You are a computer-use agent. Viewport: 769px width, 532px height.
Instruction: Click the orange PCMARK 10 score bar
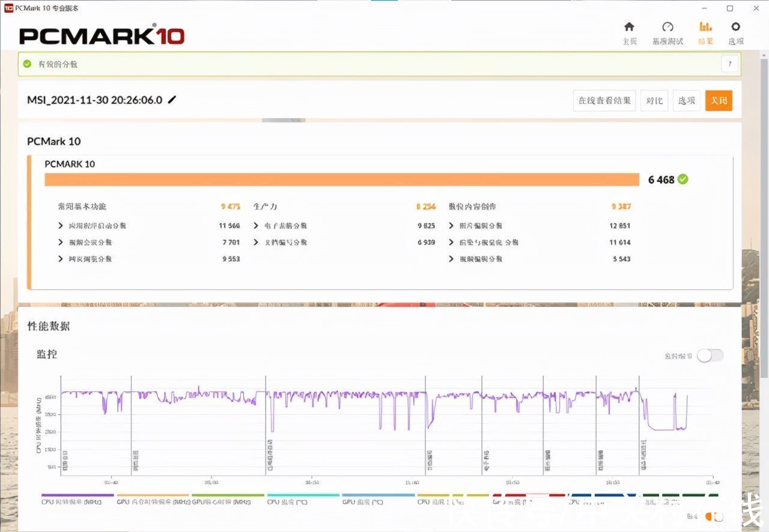click(x=342, y=180)
